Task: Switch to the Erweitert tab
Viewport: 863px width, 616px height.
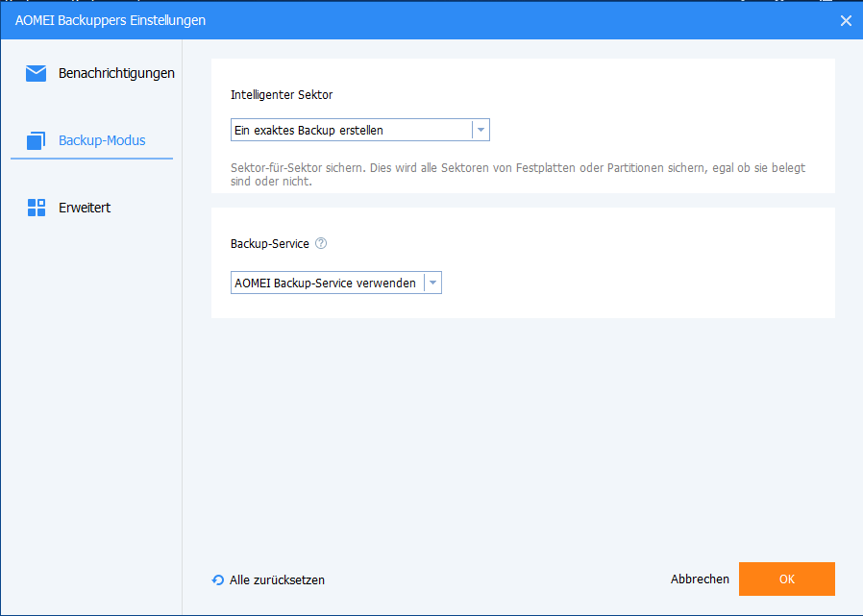Action: [85, 208]
